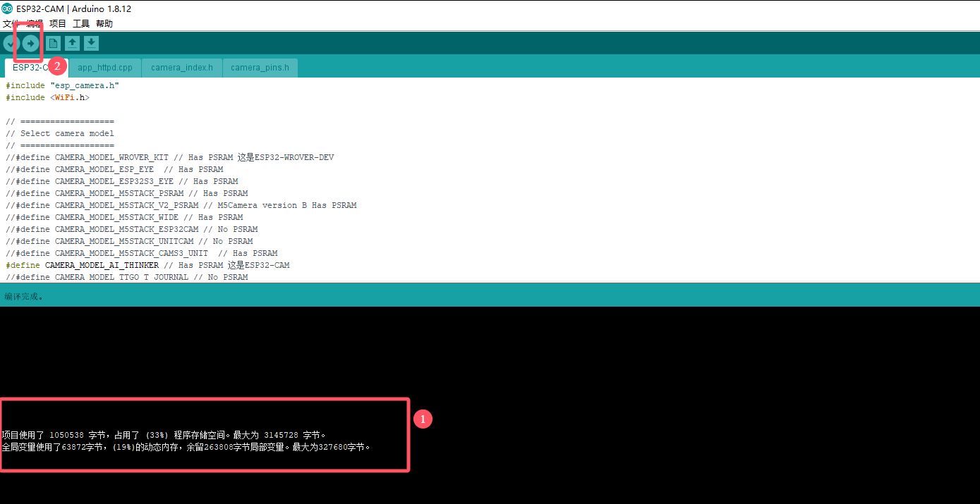Click the Arduino logo in the title bar
This screenshot has width=980, height=504.
8,9
